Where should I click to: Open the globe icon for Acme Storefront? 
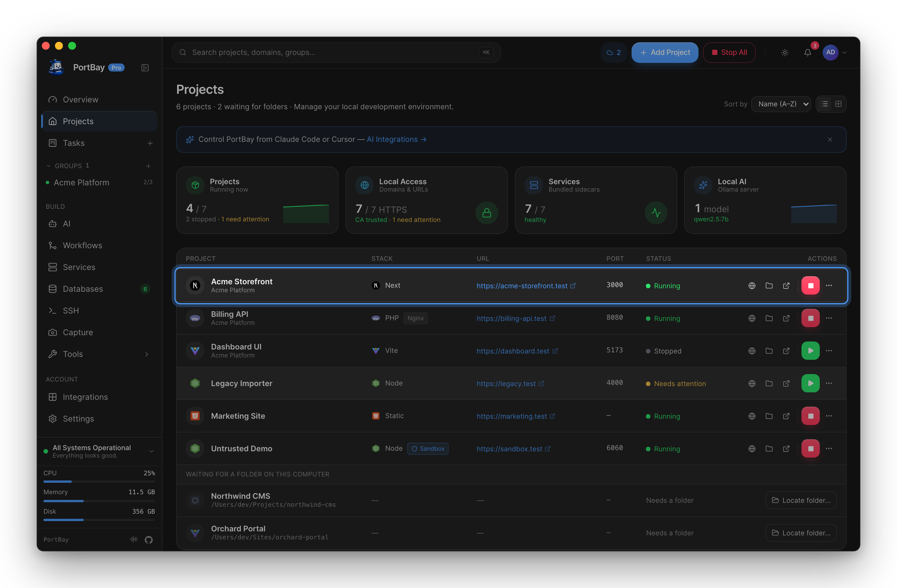pos(751,286)
